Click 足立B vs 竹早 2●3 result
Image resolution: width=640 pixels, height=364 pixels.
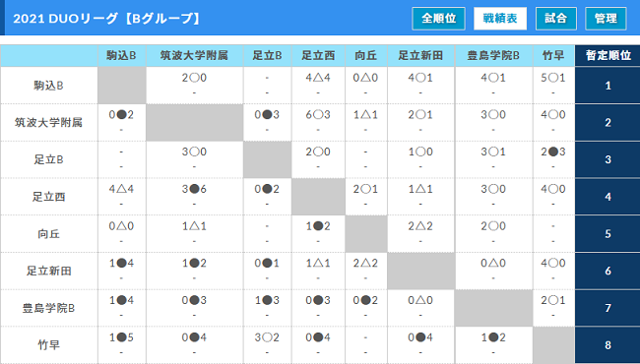[x=553, y=152]
